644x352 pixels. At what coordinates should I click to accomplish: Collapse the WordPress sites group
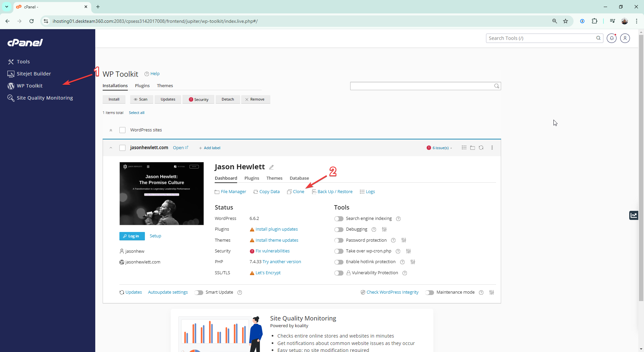(111, 130)
